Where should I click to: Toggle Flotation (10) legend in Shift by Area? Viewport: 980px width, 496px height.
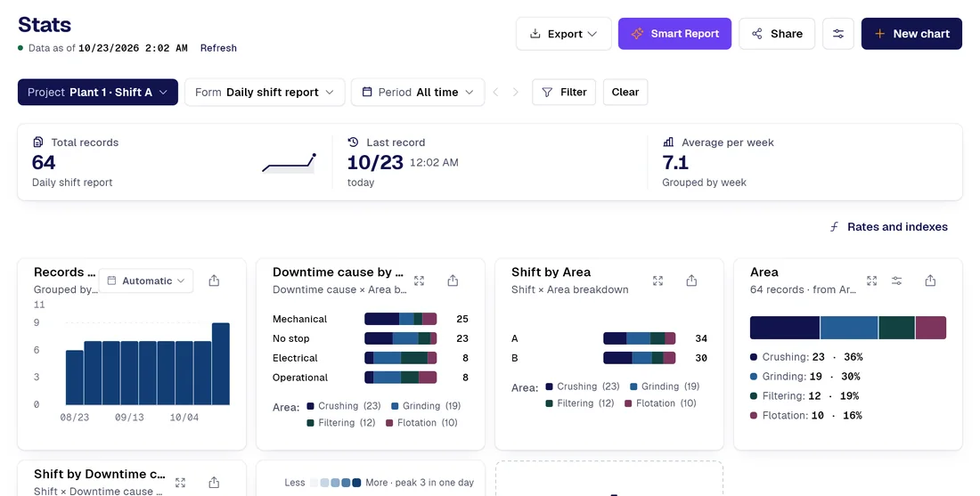(x=661, y=402)
